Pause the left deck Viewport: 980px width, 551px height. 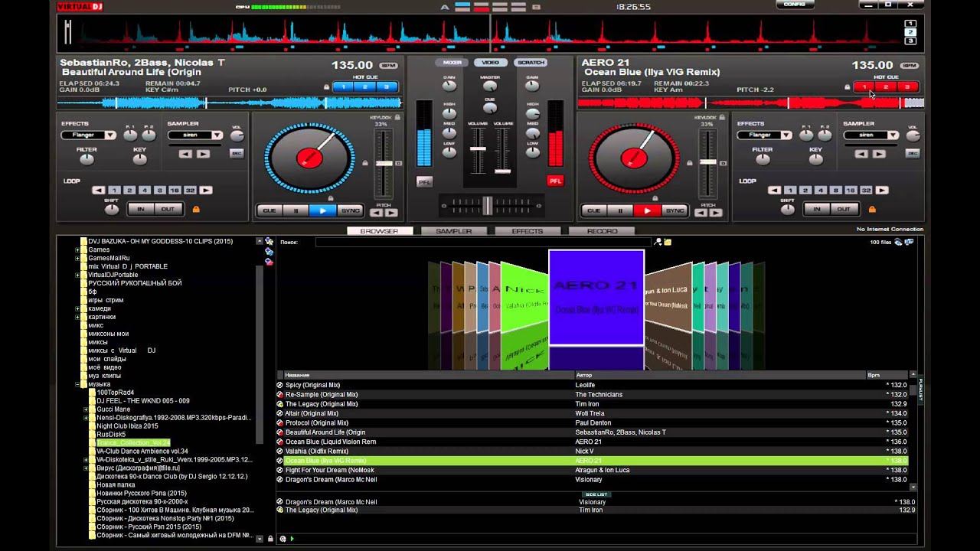pyautogui.click(x=296, y=210)
